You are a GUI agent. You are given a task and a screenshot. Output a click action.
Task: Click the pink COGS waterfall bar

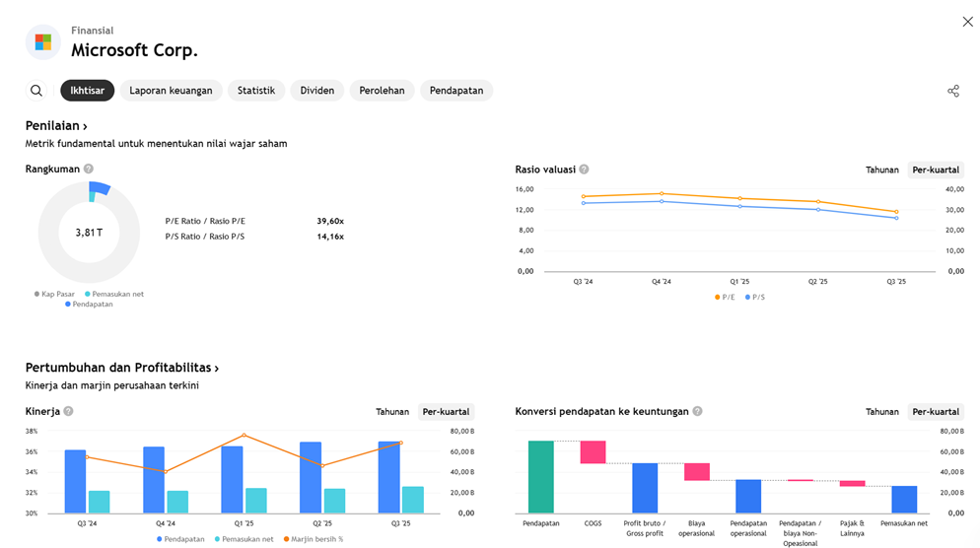593,451
